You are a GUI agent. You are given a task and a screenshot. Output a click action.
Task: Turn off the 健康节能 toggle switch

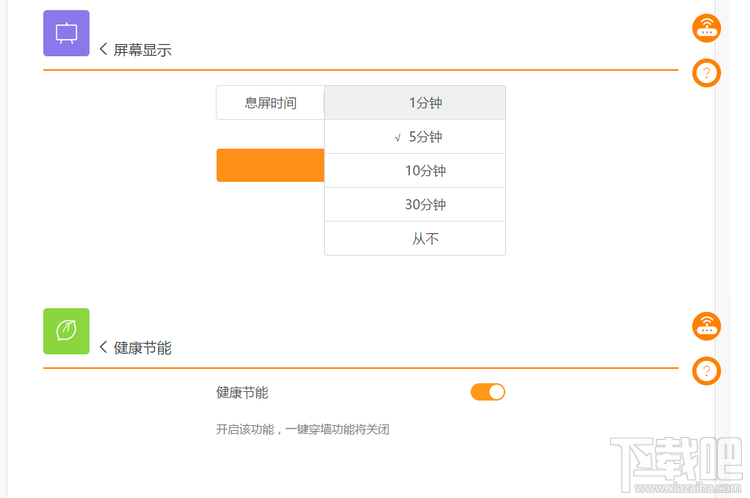pos(487,392)
